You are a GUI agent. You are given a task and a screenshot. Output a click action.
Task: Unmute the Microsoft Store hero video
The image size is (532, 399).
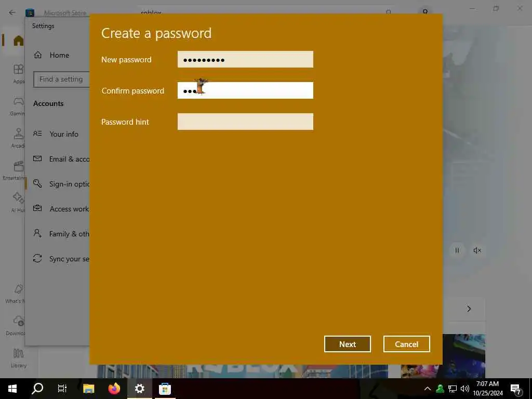(477, 250)
